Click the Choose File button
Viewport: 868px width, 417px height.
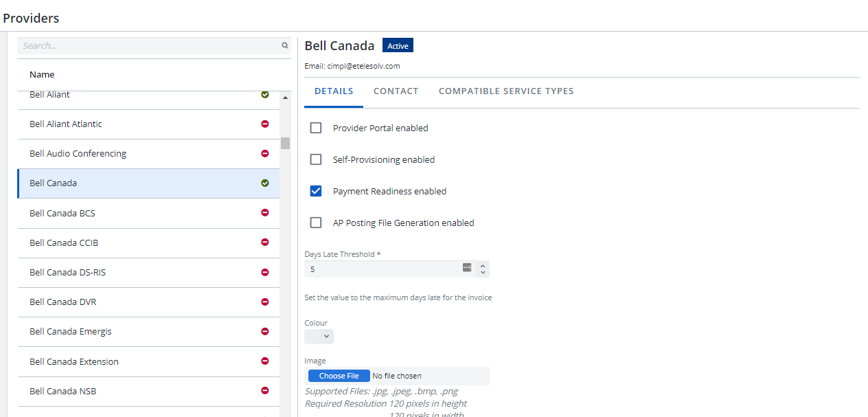[339, 376]
